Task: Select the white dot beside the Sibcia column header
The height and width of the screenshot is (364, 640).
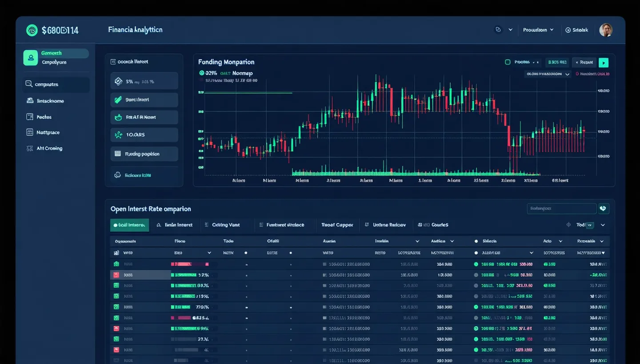Action: pyautogui.click(x=476, y=241)
